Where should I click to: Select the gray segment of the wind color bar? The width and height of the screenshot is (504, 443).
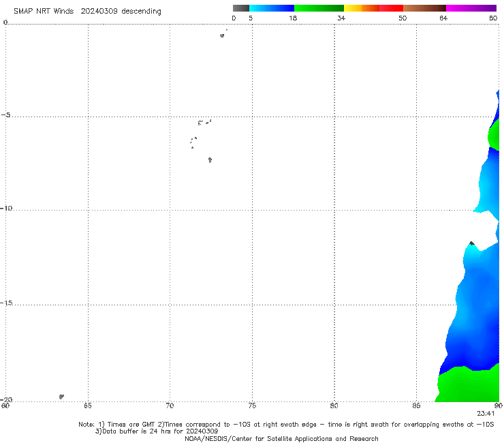(241, 8)
